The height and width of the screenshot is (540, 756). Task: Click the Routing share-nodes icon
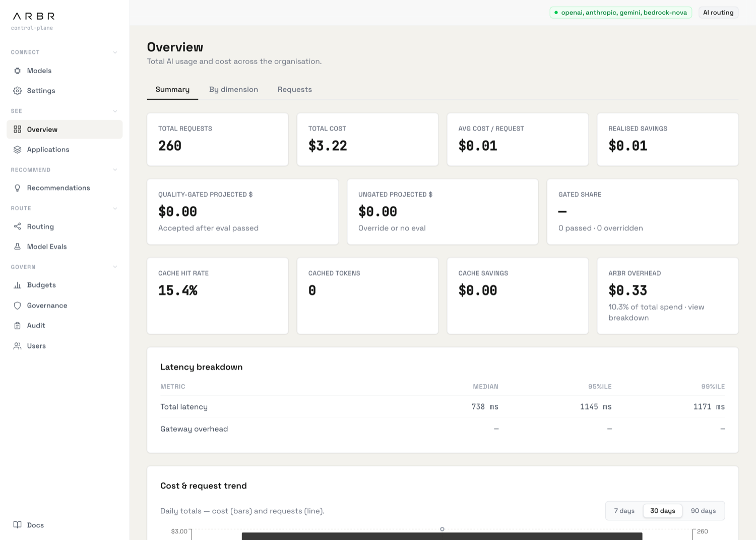coord(17,227)
